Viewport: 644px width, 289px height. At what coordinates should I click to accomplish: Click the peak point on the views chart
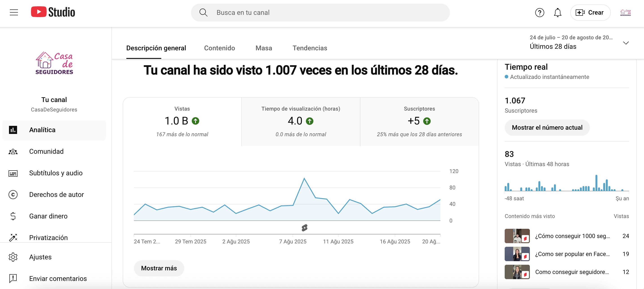point(304,178)
